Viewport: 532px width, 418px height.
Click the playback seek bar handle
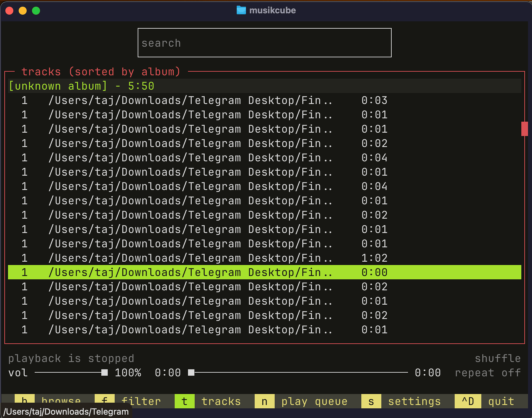pyautogui.click(x=191, y=373)
